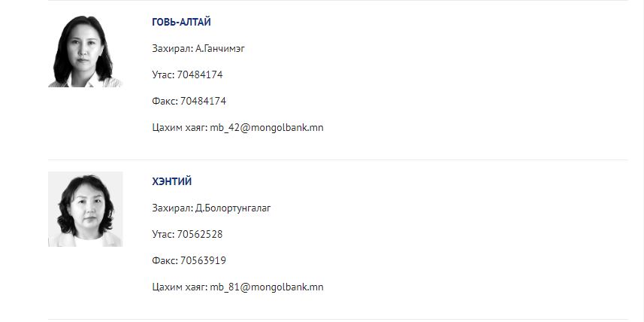Click the divider line between the two branch entries

pyautogui.click(x=337, y=159)
